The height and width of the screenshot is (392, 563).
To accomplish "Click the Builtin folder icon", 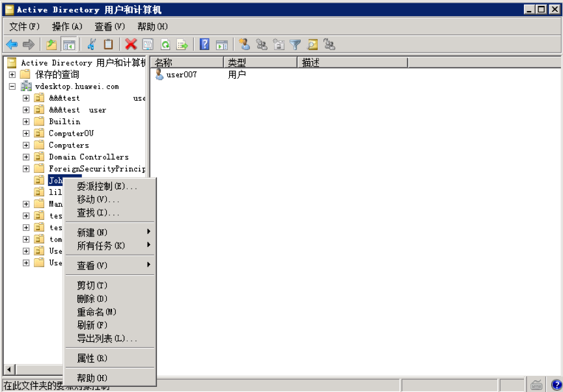I will [39, 121].
